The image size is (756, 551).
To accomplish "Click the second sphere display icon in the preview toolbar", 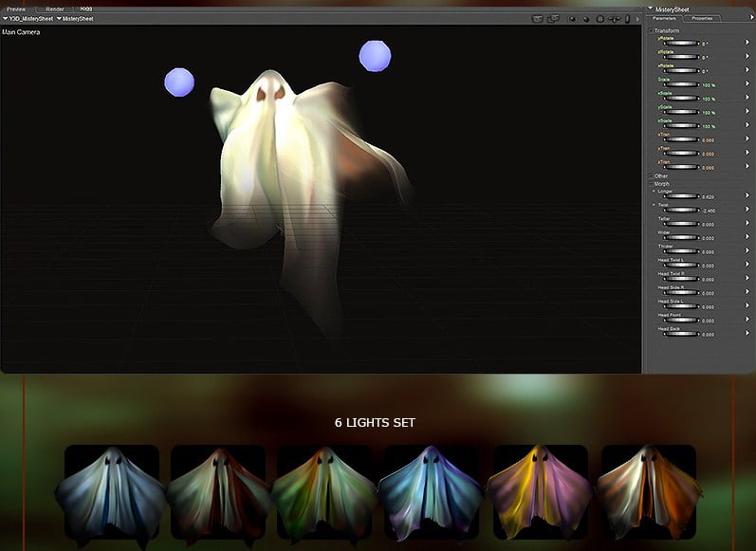I will coord(586,19).
